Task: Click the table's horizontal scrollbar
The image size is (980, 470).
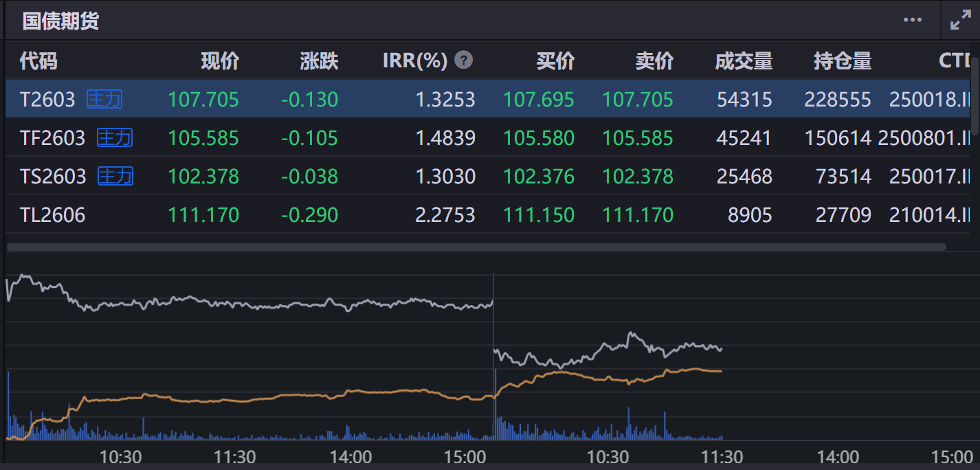Action: tap(476, 247)
